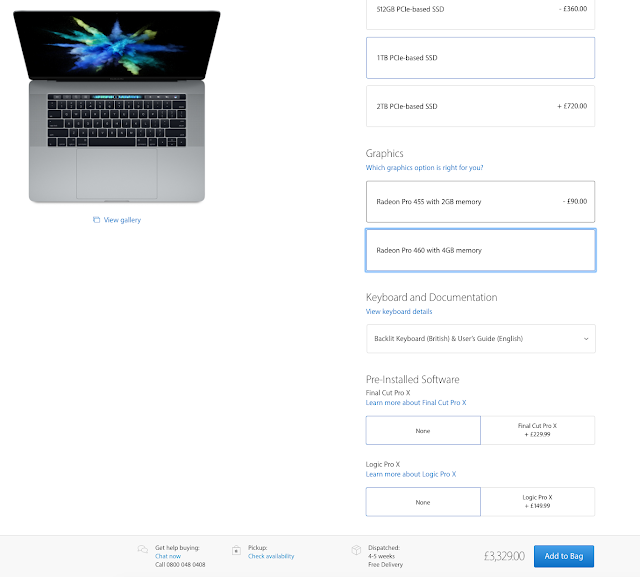Click the pickup shopping bag icon
Image resolution: width=640 pixels, height=577 pixels.
coord(236,550)
